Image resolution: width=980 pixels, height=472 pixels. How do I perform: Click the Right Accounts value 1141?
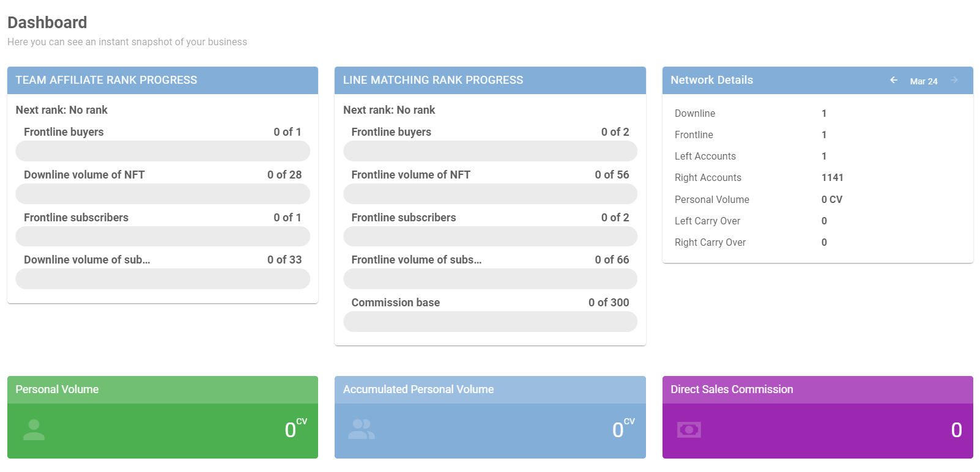[832, 178]
